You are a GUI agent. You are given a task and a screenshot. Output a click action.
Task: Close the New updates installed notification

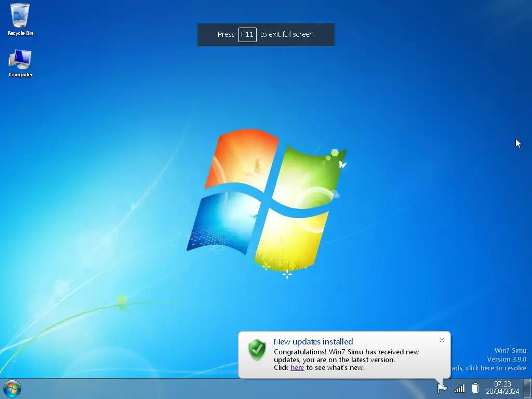442,340
